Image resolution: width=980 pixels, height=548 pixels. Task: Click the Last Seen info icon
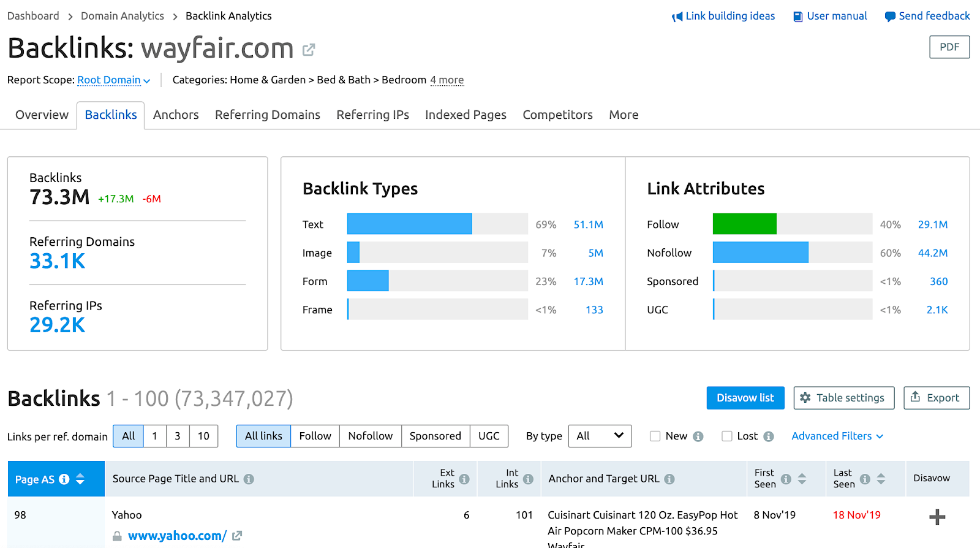click(x=865, y=479)
